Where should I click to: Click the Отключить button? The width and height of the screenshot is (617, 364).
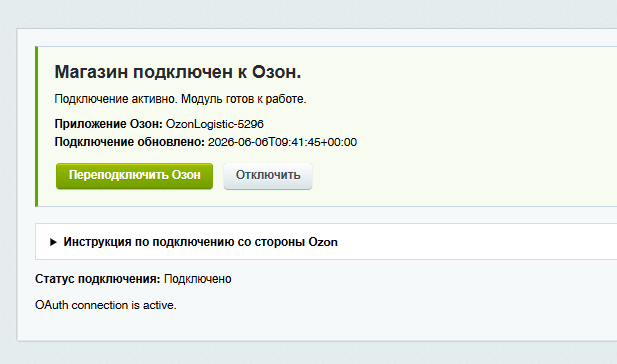(x=268, y=176)
